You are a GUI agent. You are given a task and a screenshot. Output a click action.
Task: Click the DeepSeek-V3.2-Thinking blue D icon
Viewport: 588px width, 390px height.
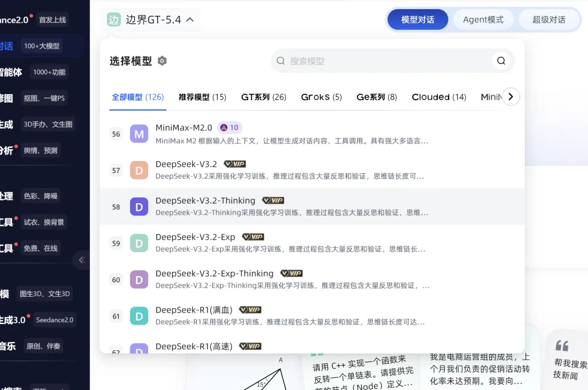[x=139, y=206]
